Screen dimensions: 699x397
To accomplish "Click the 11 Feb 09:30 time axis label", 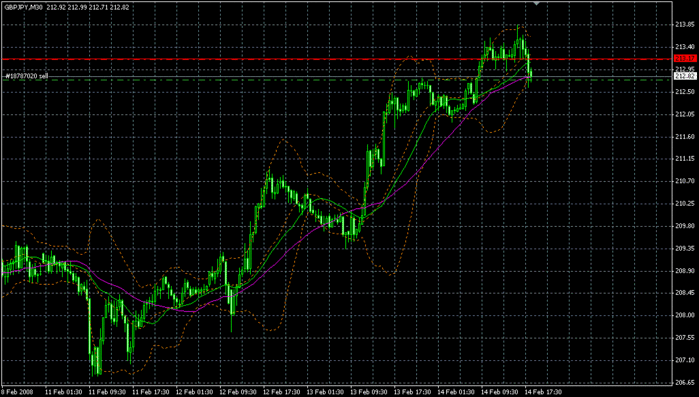I will tap(107, 392).
